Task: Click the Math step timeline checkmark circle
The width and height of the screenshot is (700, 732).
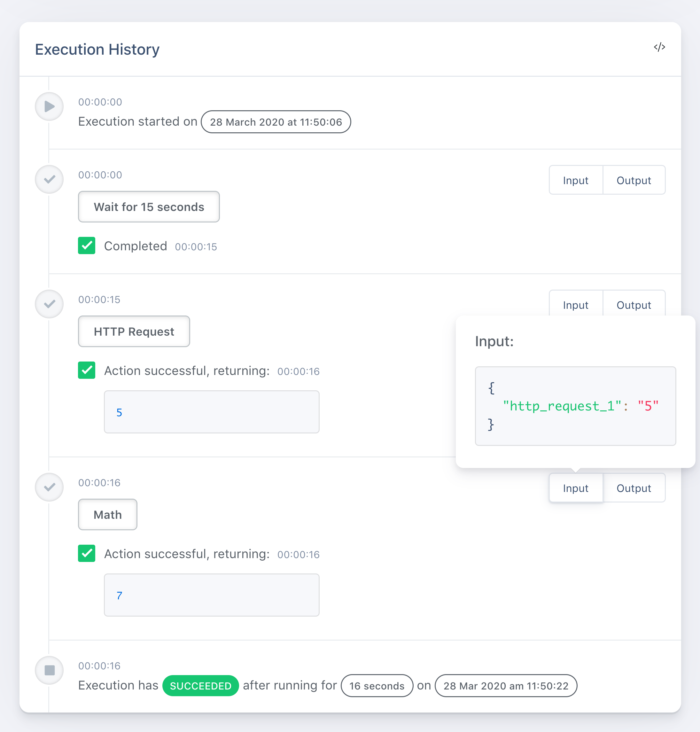Action: click(49, 487)
